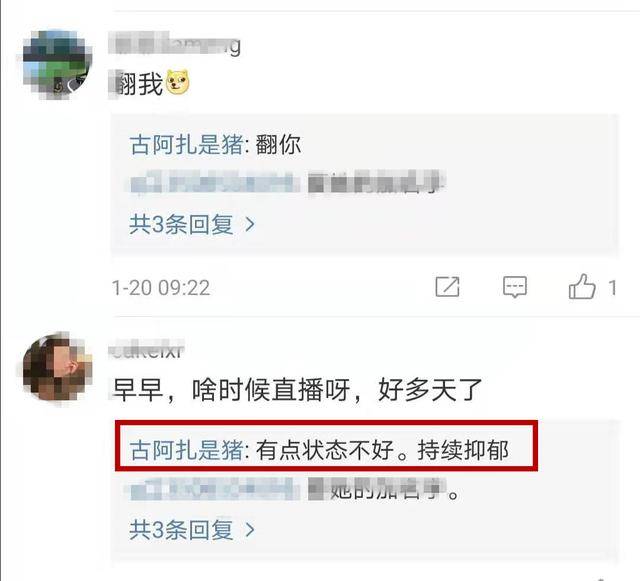Screen dimensions: 640x581
Task: Tap the share icon on first comment
Action: [x=447, y=287]
